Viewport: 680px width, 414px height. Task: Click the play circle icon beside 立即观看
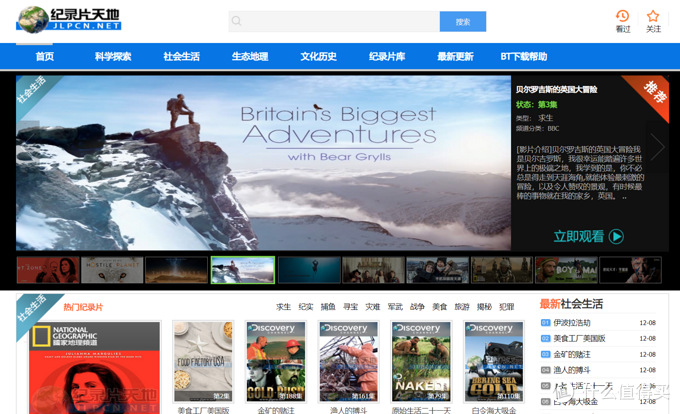(x=616, y=236)
